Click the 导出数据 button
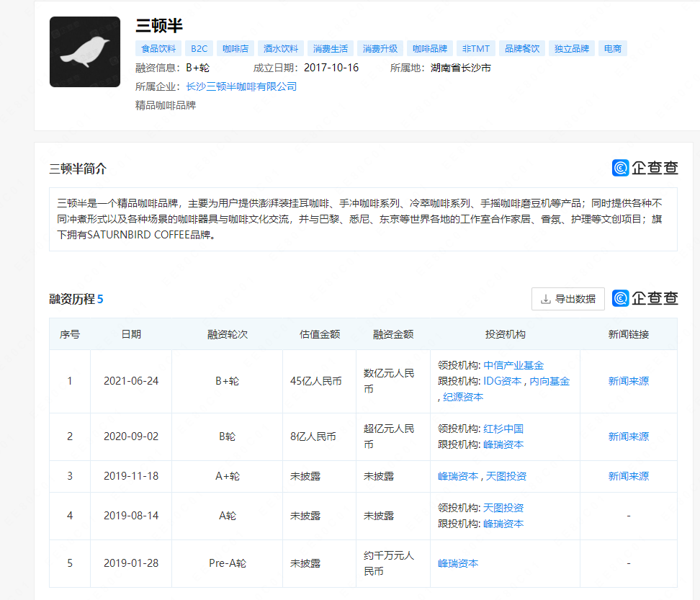The width and height of the screenshot is (700, 600). click(x=568, y=298)
